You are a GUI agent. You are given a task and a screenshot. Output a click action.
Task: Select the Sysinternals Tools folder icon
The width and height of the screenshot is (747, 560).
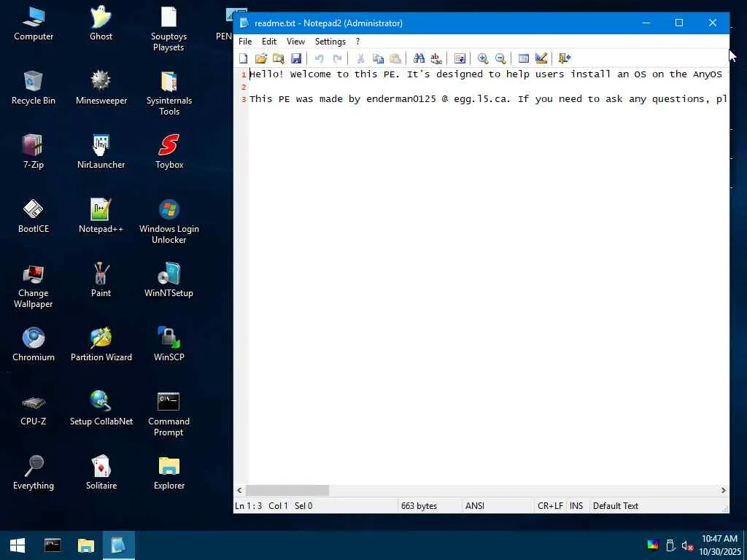(169, 93)
